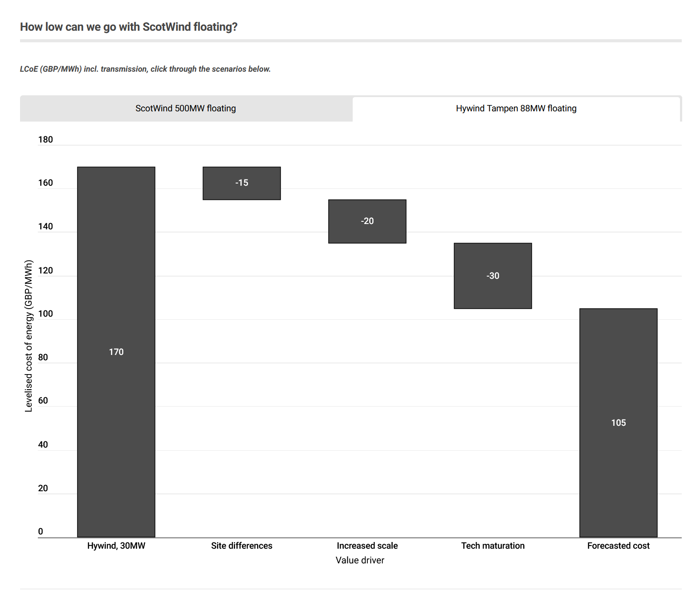
Task: Click the Hywind 30MW bar showing 170
Action: [116, 352]
